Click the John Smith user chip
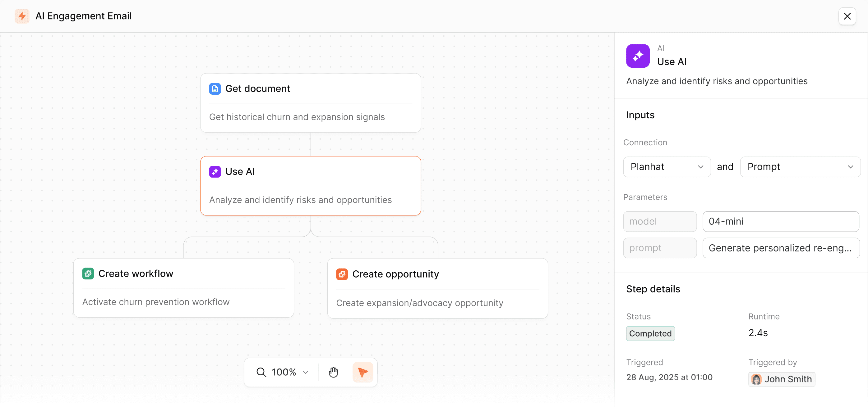This screenshot has height=416, width=868. 781,379
